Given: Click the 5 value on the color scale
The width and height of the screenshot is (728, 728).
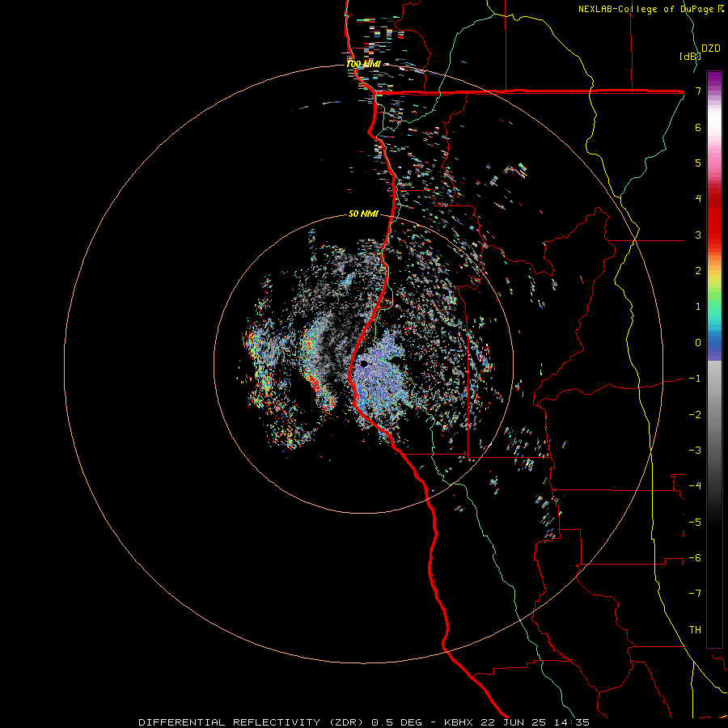Looking at the screenshot, I should (698, 163).
